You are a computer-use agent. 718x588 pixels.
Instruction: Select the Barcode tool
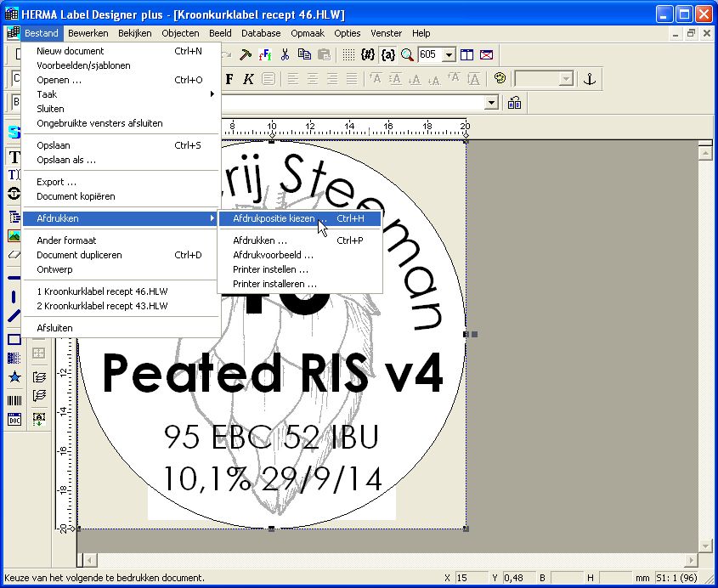[14, 399]
